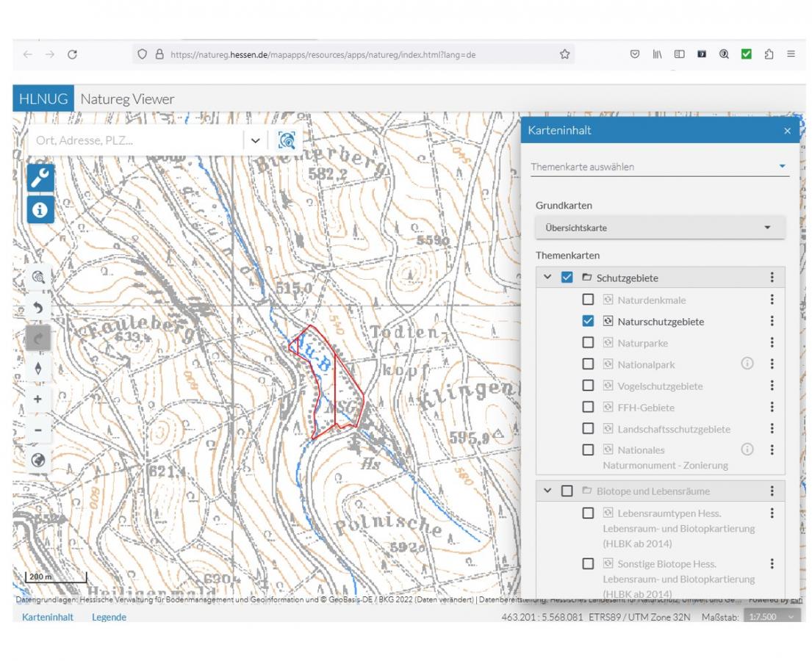Open the Themenkarte auswählen dropdown
This screenshot has height=661, width=812.
point(659,167)
